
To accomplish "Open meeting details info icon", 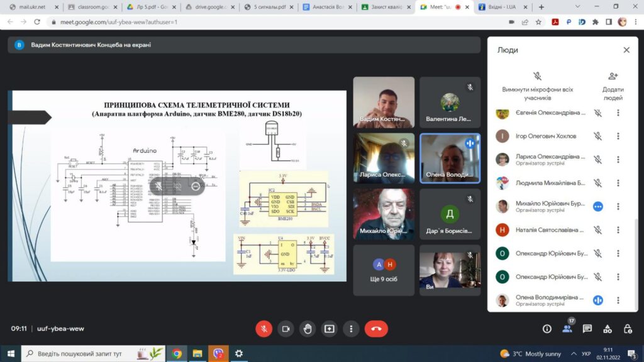I will tap(547, 329).
